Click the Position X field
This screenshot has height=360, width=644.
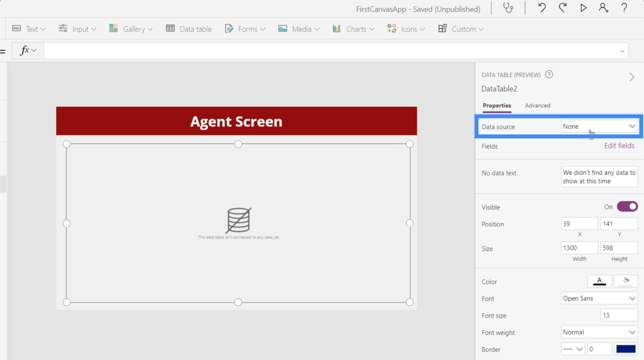(x=579, y=223)
